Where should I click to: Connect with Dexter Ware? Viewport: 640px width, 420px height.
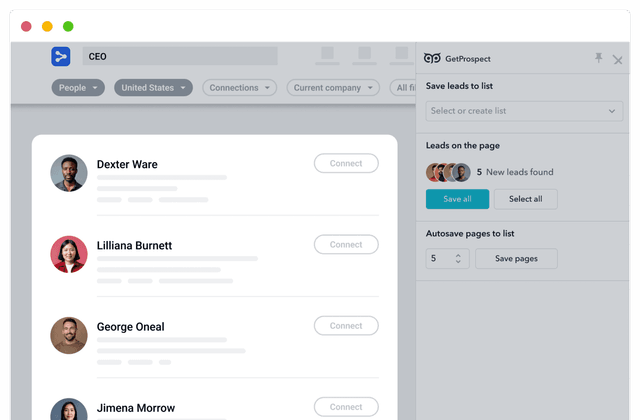[x=346, y=163]
